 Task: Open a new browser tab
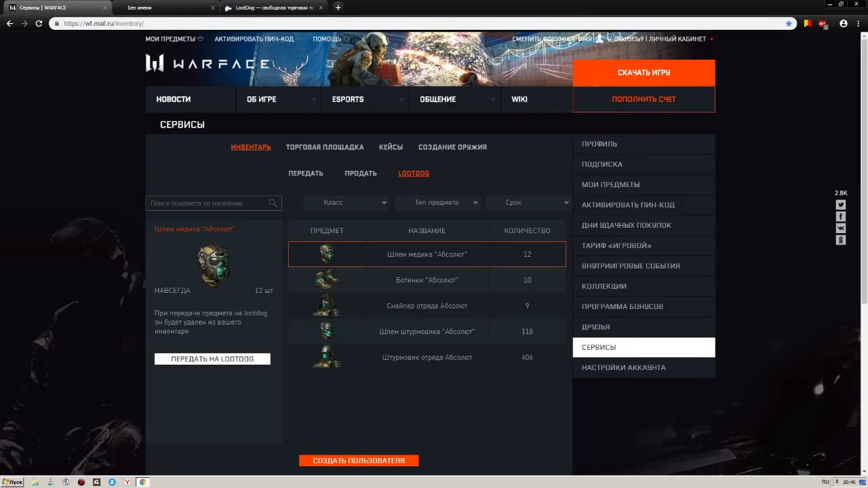coord(338,7)
